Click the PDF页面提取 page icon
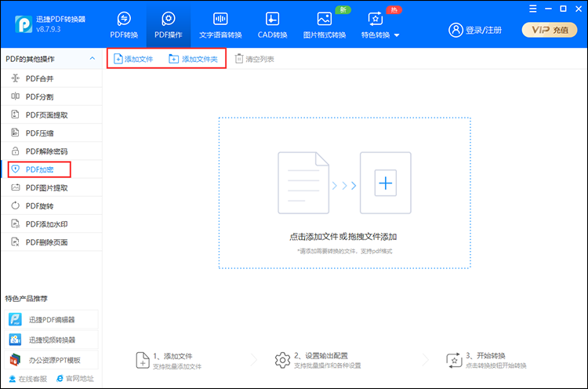Viewport: 588px width, 389px height. pyautogui.click(x=15, y=114)
